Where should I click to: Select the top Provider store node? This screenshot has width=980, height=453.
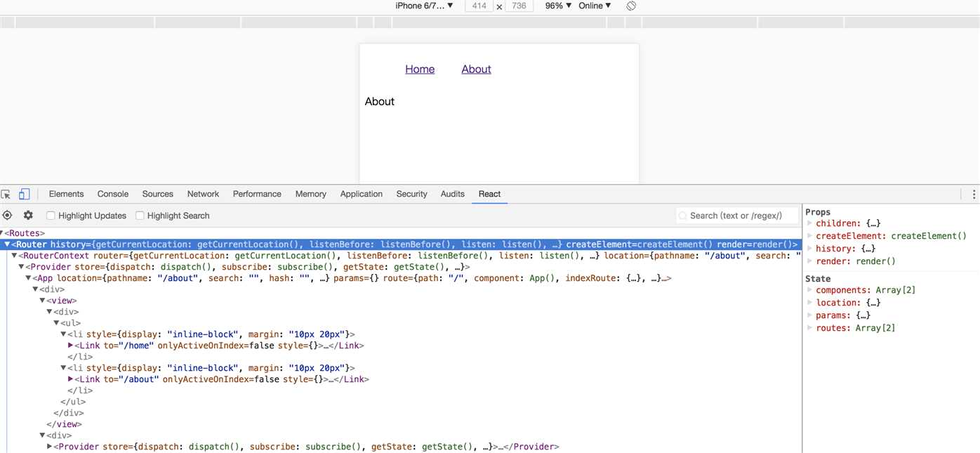(x=248, y=267)
